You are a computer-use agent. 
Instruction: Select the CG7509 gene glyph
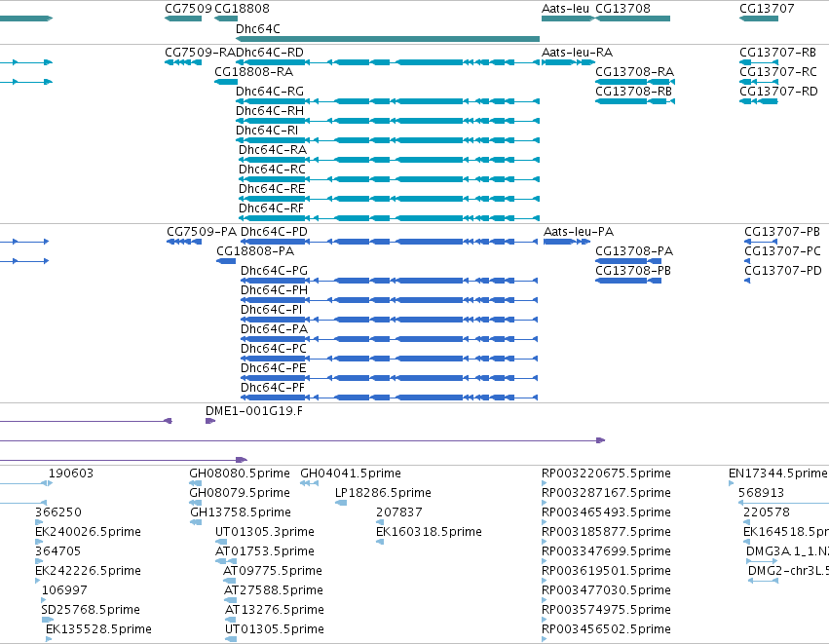183,19
